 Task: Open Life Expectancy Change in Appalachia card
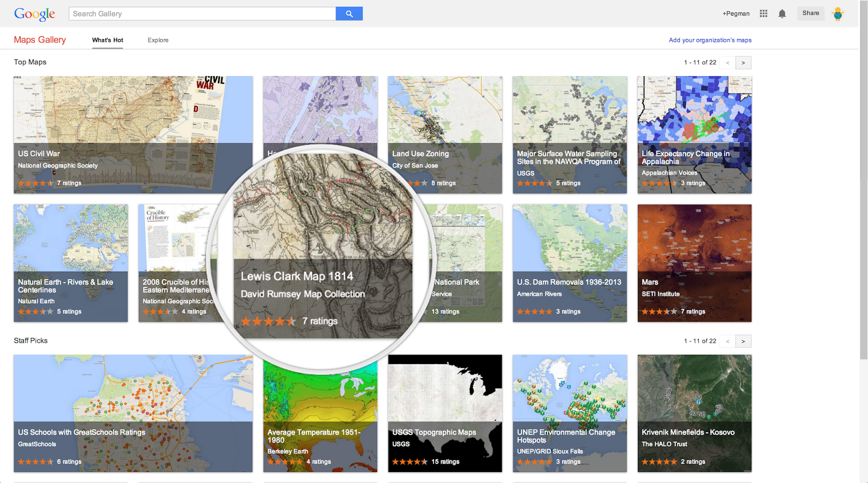click(x=694, y=135)
